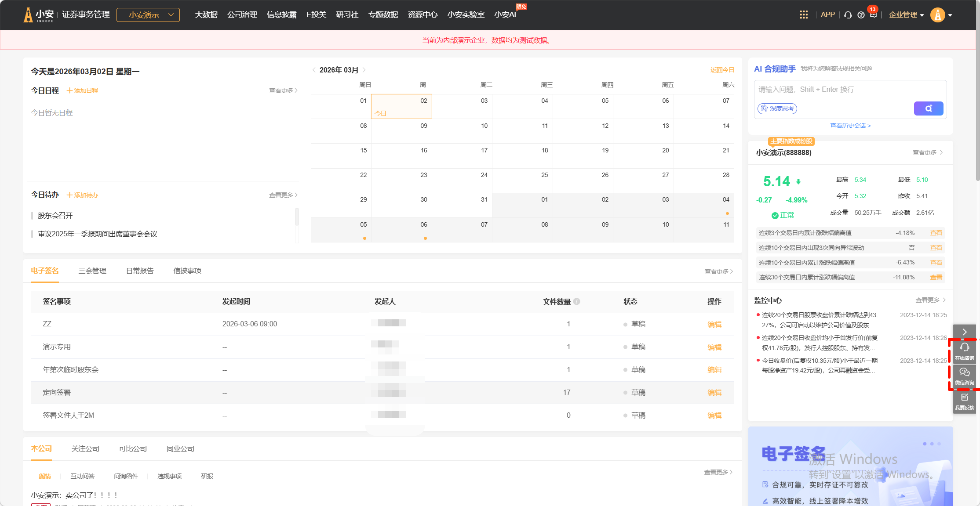Open messages icon with 13 badge
Viewport: 980px width, 506px height.
click(x=873, y=14)
